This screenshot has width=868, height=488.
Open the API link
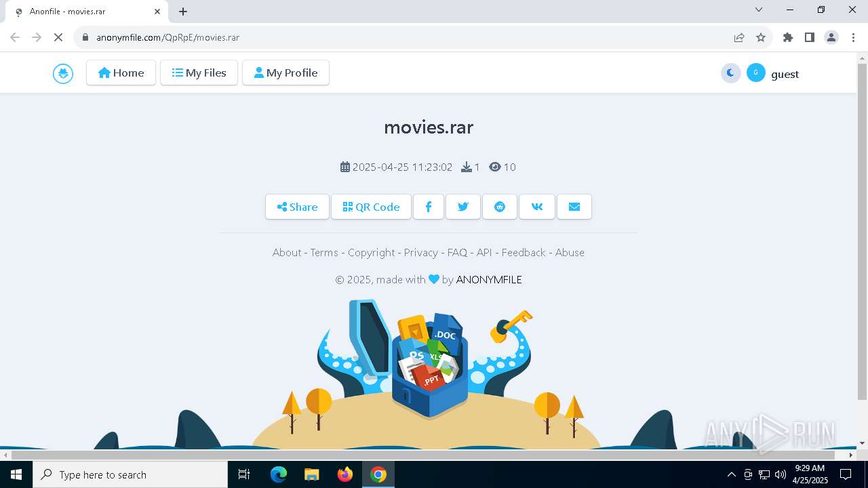tap(484, 252)
